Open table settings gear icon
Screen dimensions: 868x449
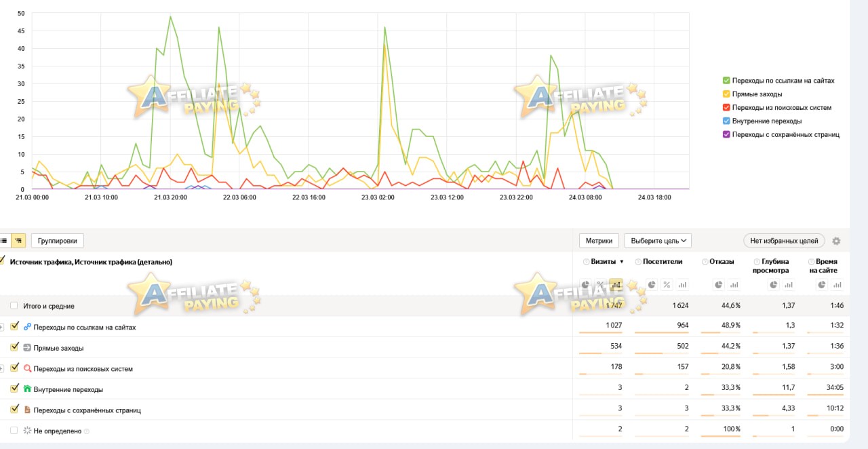click(x=836, y=241)
